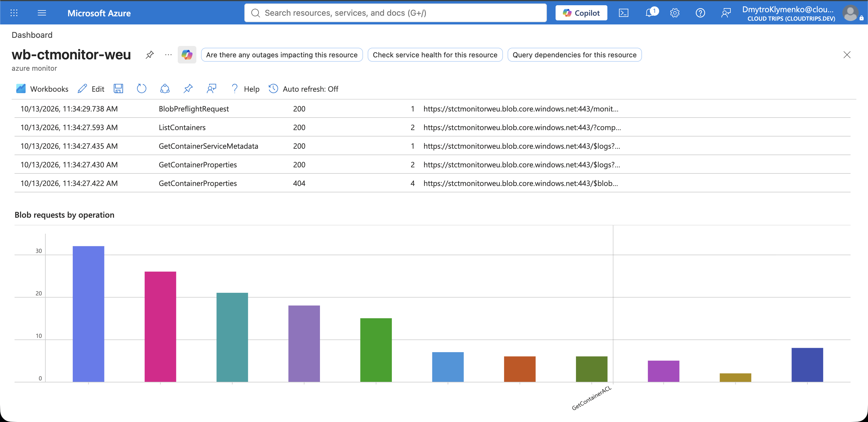Image resolution: width=868 pixels, height=422 pixels.
Task: Click the GetContainerACL axis label
Action: (x=591, y=398)
